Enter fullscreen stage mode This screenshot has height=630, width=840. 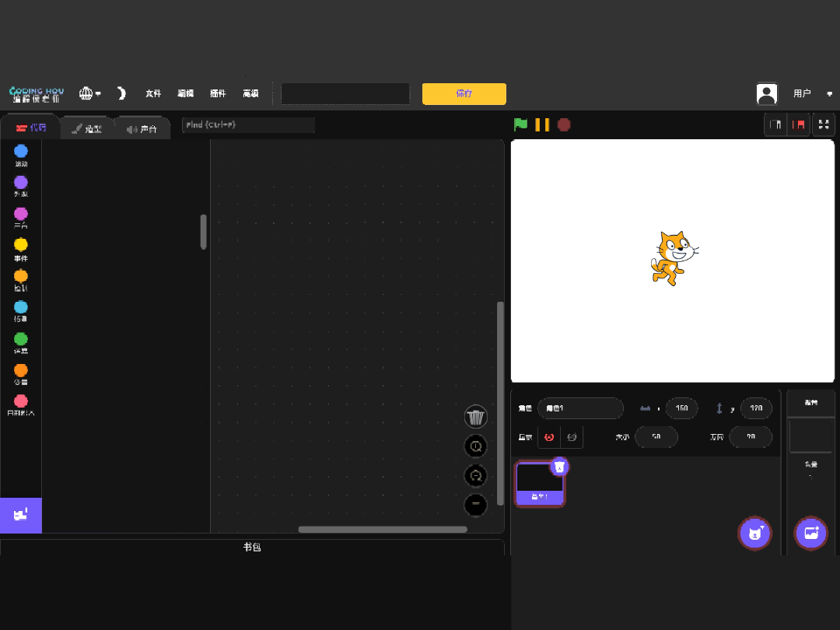tap(824, 124)
